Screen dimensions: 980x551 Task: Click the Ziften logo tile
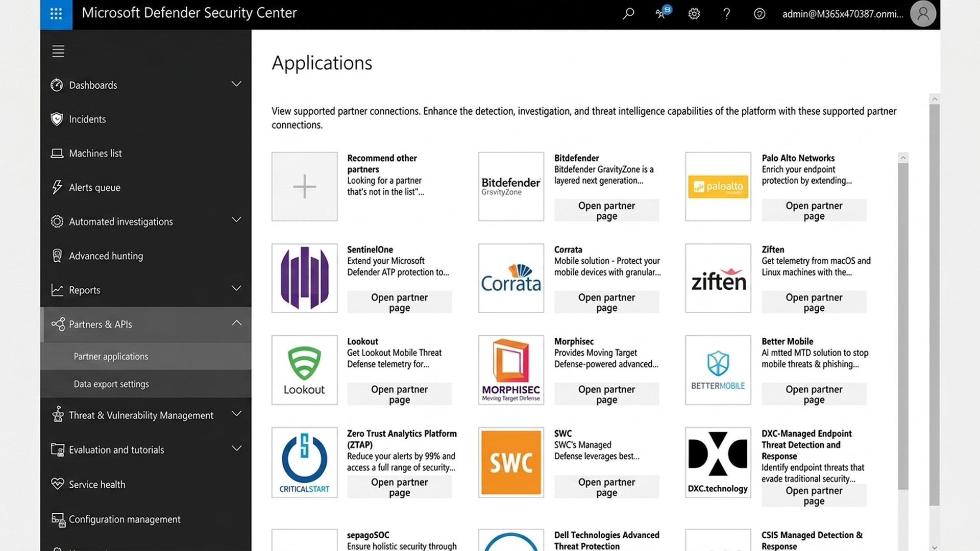pos(718,278)
